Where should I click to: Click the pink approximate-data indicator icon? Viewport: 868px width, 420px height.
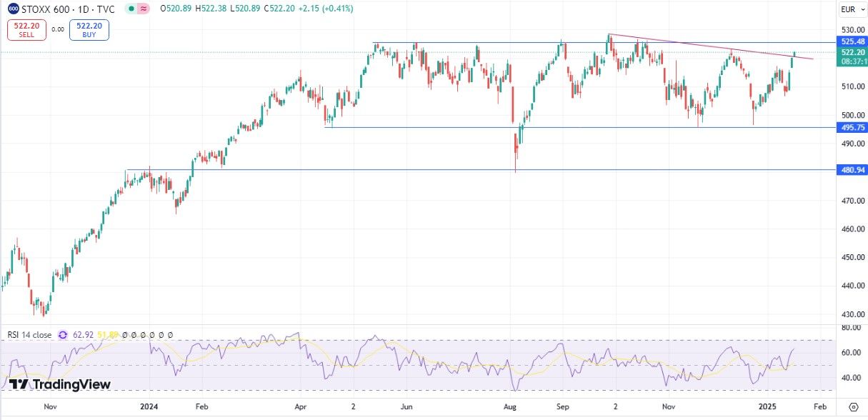point(144,9)
